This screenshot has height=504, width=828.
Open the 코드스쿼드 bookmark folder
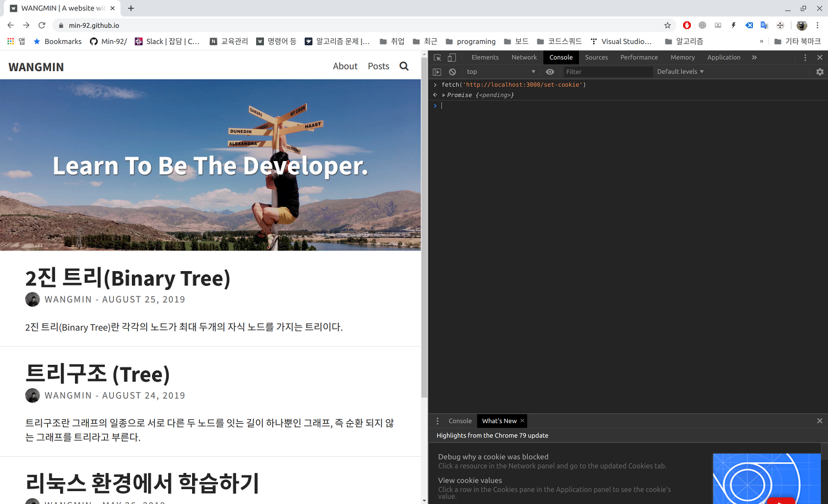coord(560,41)
